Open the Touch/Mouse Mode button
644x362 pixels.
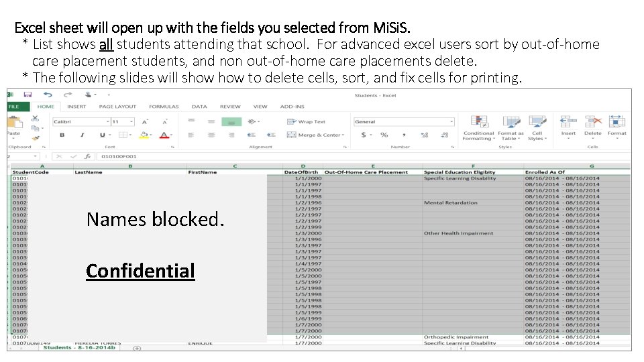pos(88,95)
